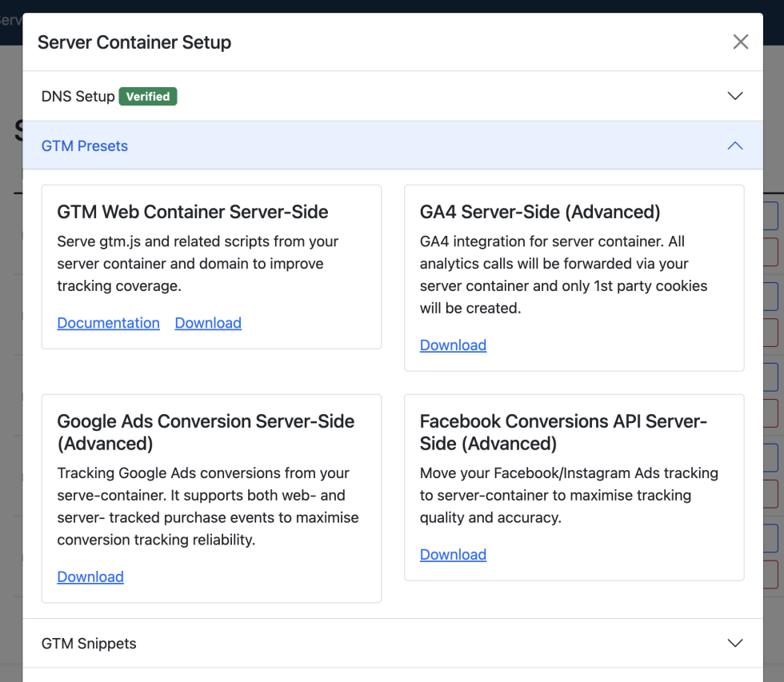Image resolution: width=784 pixels, height=682 pixels.
Task: Expand GTM Snippets using its chevron arrow
Action: point(735,643)
